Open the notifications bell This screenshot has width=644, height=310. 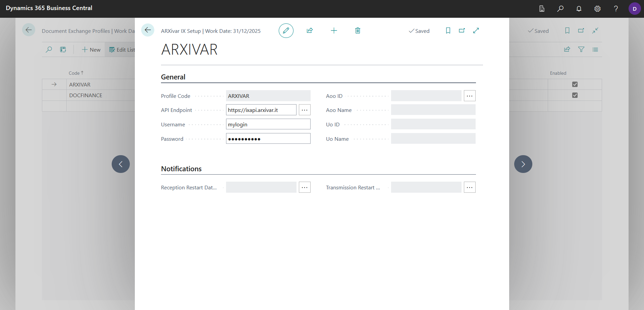(x=579, y=9)
